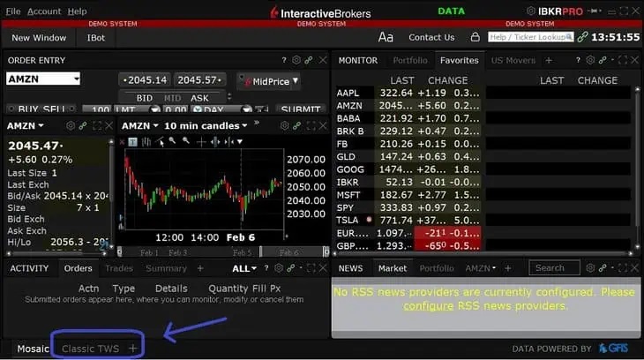644x360 pixels.
Task: Select BID on price slider
Action: [145, 98]
